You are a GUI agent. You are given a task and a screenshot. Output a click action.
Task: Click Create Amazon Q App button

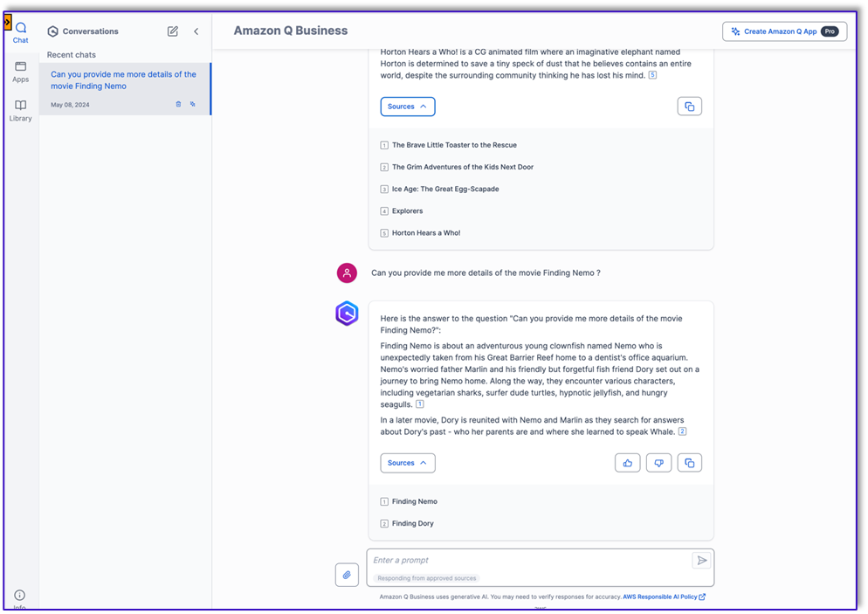(x=784, y=31)
